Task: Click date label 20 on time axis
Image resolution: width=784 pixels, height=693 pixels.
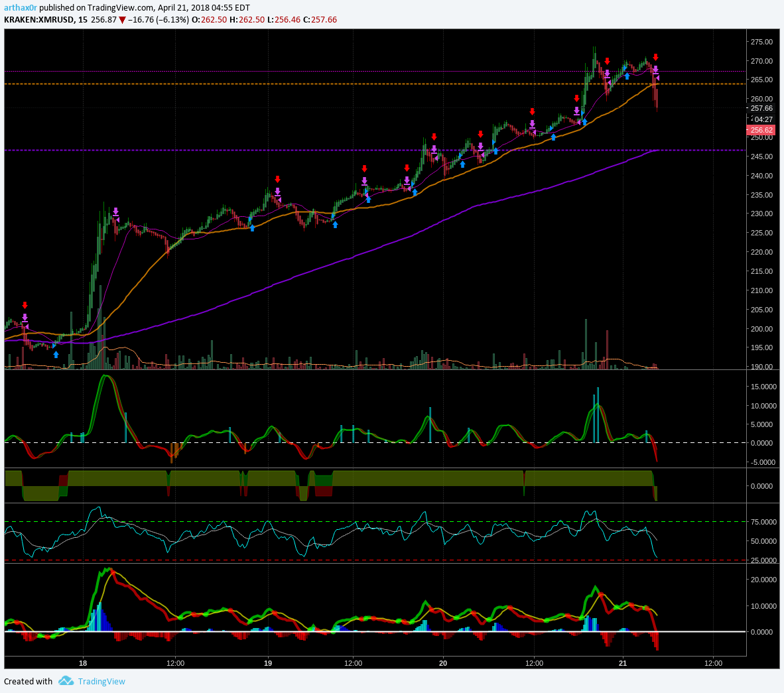Action: point(443,664)
